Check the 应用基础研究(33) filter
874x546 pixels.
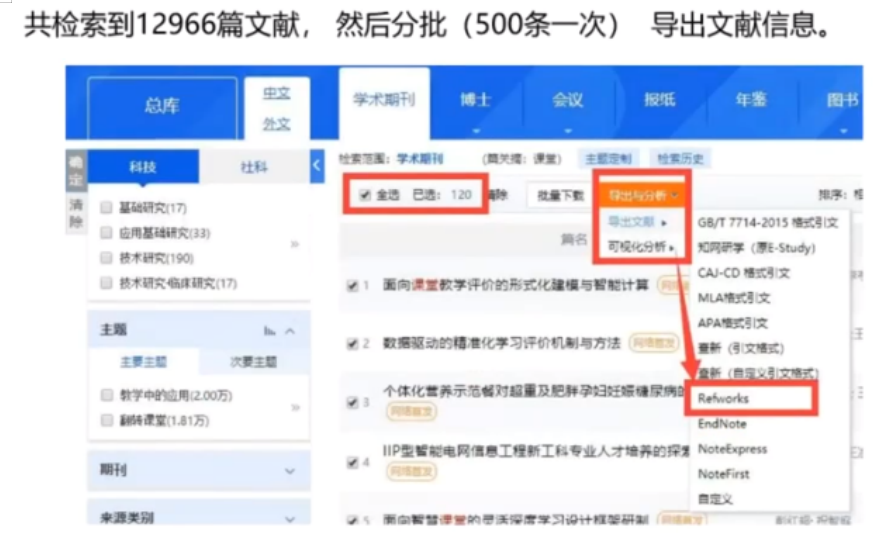[x=106, y=232]
